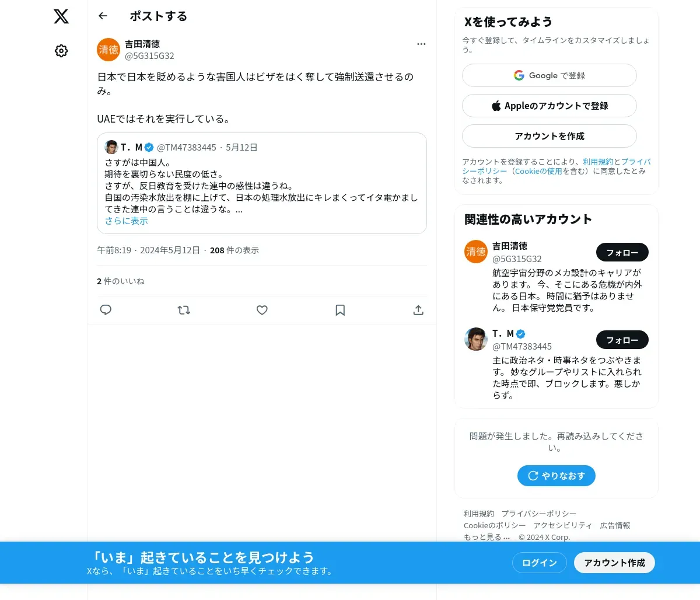This screenshot has height=600, width=700.
Task: Like the post with the heart icon
Action: click(262, 310)
